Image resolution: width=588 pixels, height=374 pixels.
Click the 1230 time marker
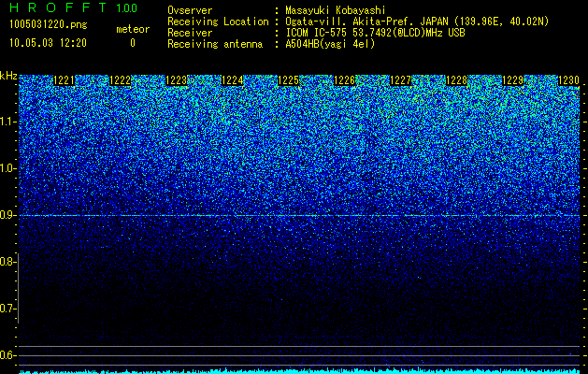click(x=568, y=80)
